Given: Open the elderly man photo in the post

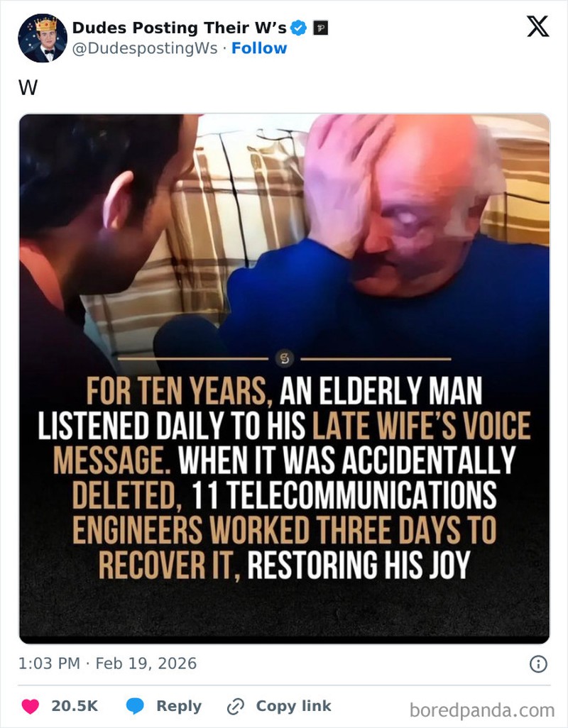Looking at the screenshot, I should pyautogui.click(x=284, y=378).
